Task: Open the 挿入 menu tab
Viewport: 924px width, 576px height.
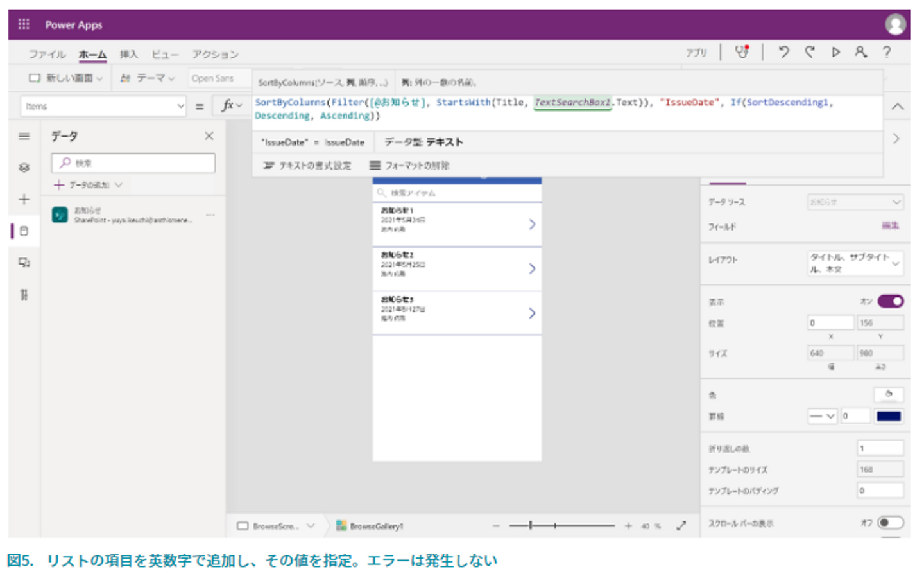Action: (x=128, y=55)
